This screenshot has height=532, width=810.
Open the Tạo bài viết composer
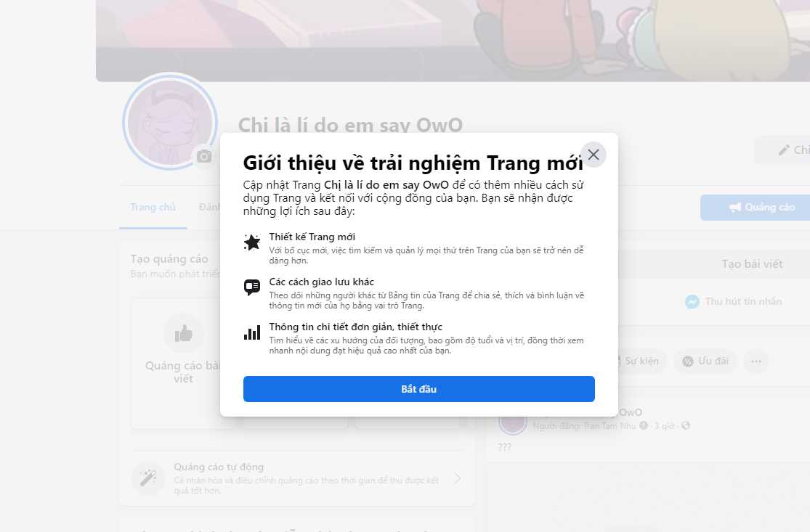(x=752, y=264)
